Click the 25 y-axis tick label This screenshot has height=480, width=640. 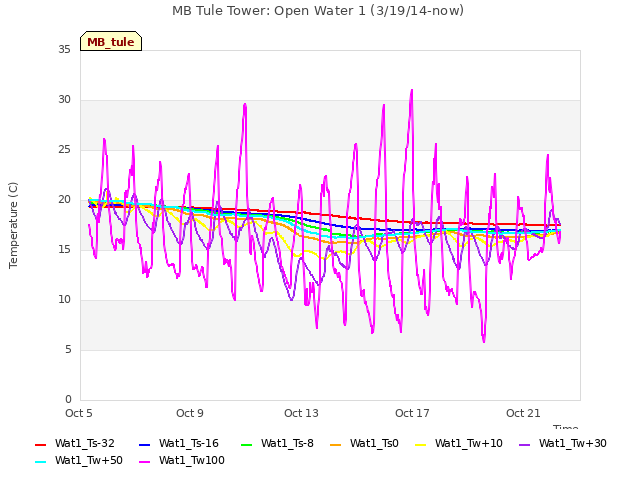click(64, 150)
